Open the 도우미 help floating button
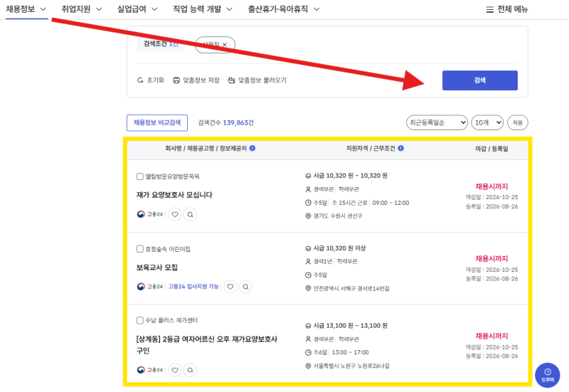569x392 pixels. [x=547, y=376]
